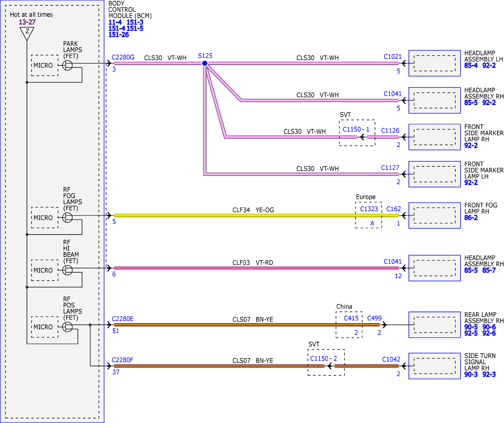
Task: Click connector label C2280E
Action: point(123,319)
